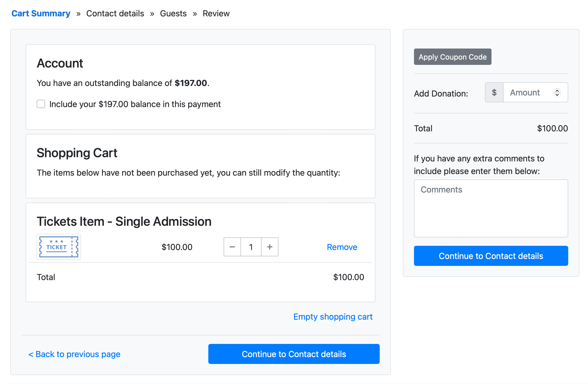Image resolution: width=588 pixels, height=384 pixels.
Task: Click the Empty shopping cart link
Action: pyautogui.click(x=333, y=316)
